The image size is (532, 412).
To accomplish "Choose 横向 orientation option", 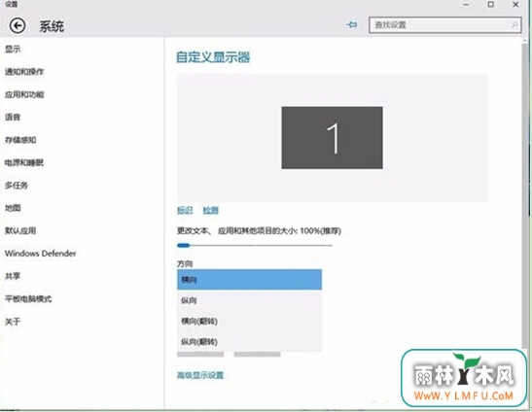I will coord(249,280).
